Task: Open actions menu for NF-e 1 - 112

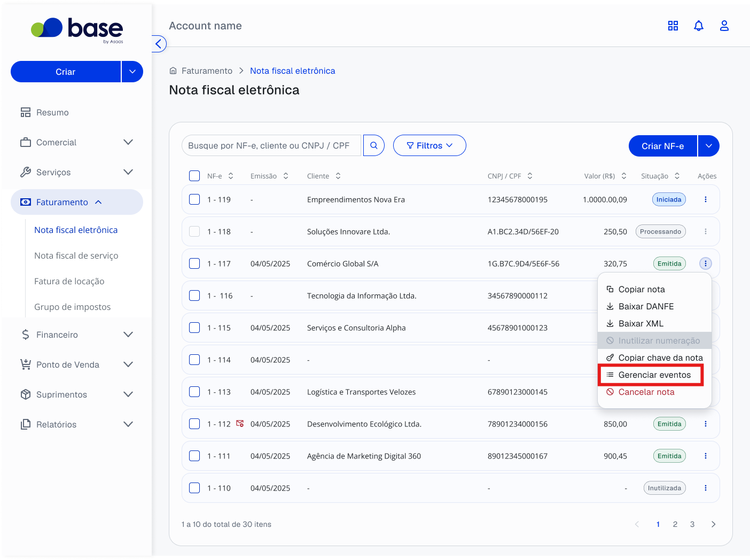Action: tap(706, 424)
